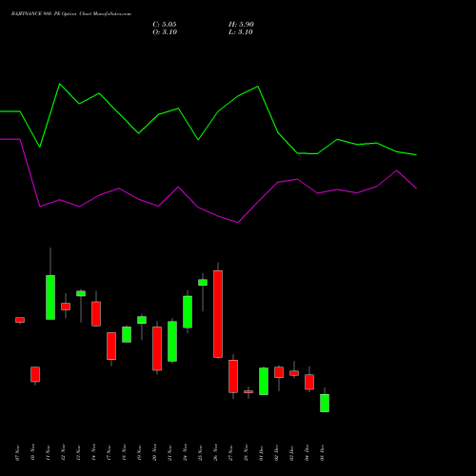Screen dimensions: 476x476
Task: Click the green candlestick for 24 Nov
Action: click(x=188, y=312)
